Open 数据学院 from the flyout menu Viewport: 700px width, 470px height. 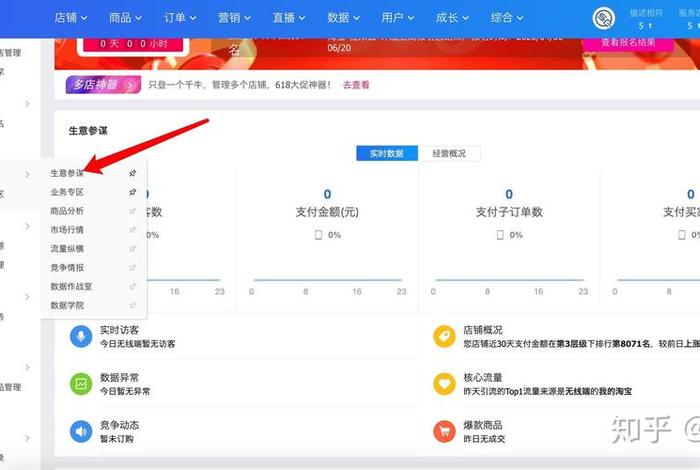point(67,305)
